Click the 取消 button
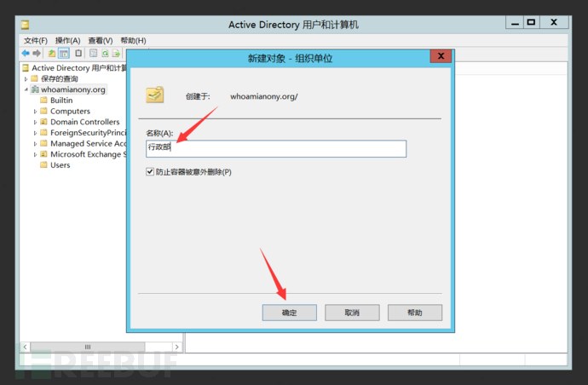Screen dimensions: 588x385 [352, 313]
